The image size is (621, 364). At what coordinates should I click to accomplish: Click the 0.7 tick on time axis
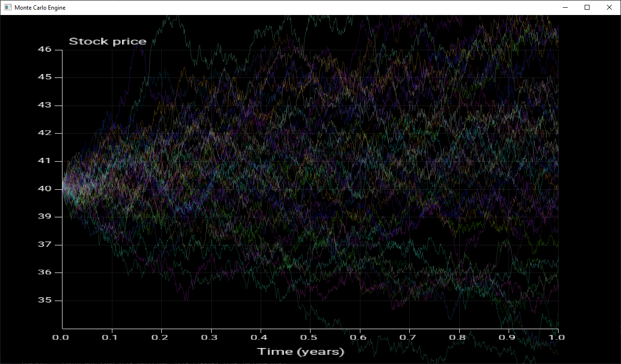[409, 336]
